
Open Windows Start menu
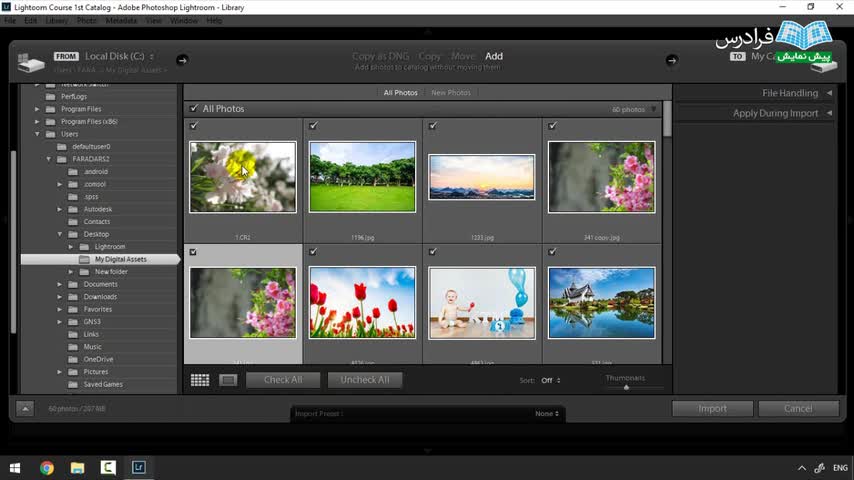click(15, 467)
